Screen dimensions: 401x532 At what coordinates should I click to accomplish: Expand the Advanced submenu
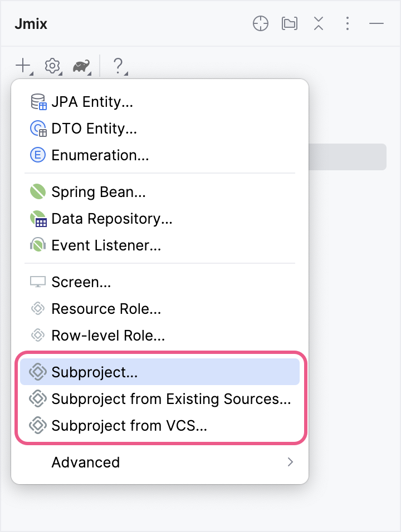(x=85, y=462)
